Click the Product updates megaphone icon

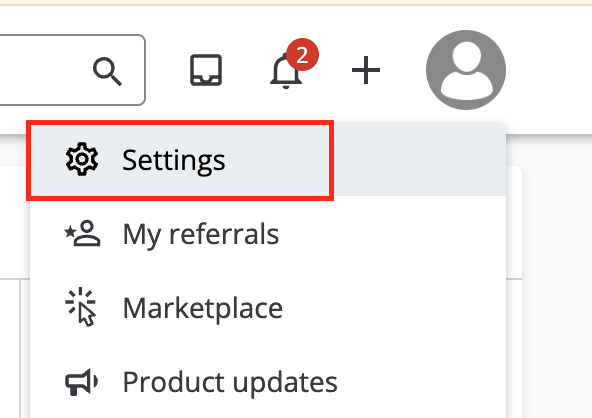(82, 382)
